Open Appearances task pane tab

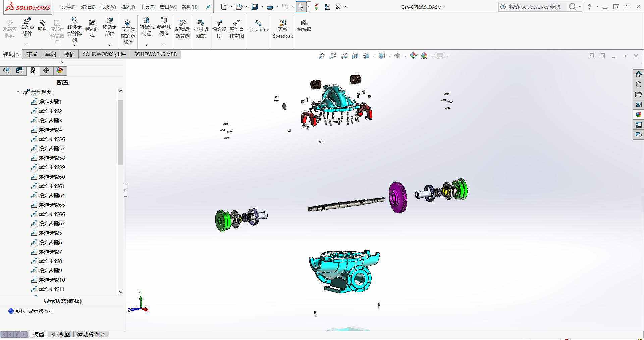coord(639,115)
